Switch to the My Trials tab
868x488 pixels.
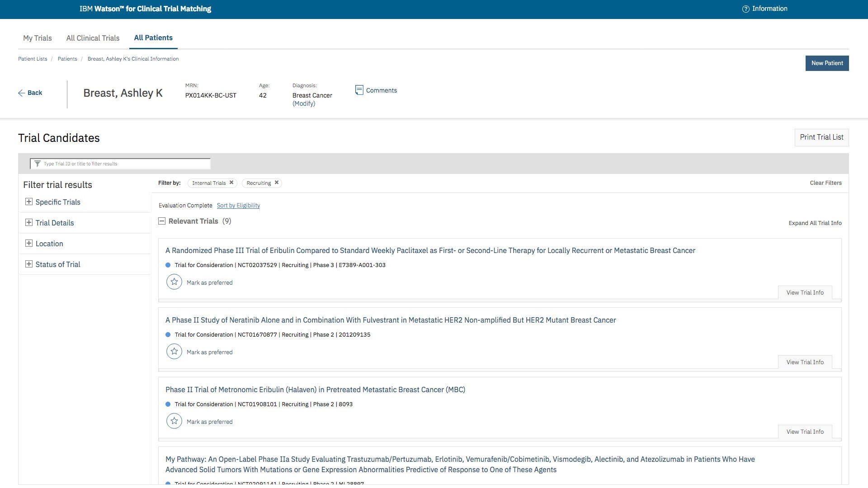pos(38,38)
